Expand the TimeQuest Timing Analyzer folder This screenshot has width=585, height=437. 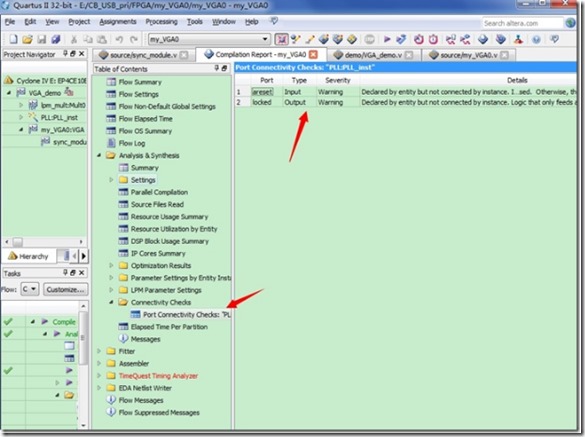99,376
